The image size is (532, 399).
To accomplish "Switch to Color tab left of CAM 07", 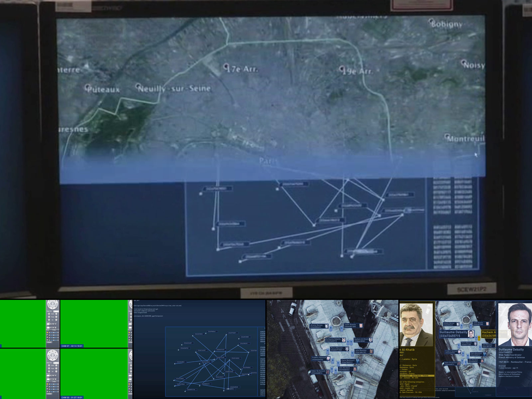I will pos(49,330).
